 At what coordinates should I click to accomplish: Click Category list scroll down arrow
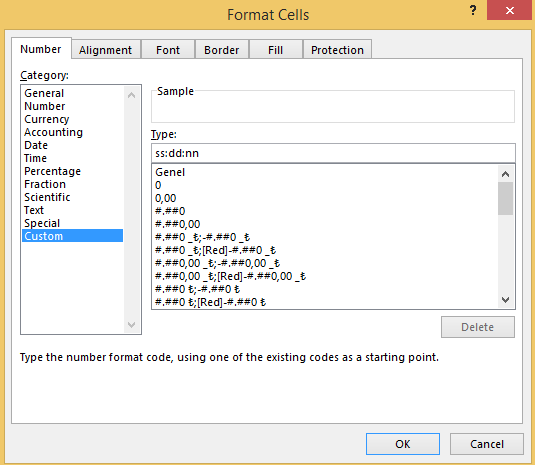pos(131,324)
